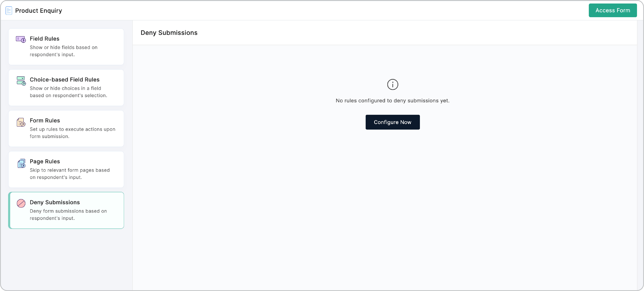Navigate to the Page Rules section

pos(66,169)
